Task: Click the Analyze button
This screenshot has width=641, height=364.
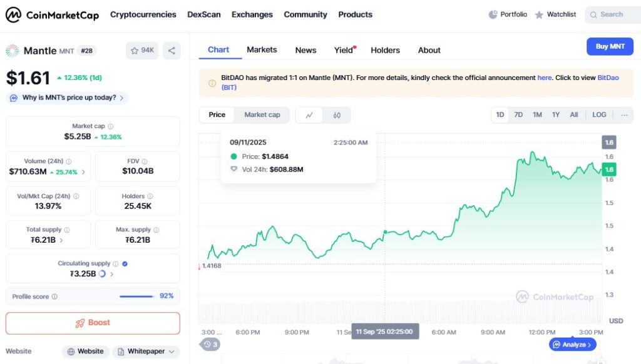Action: [572, 345]
